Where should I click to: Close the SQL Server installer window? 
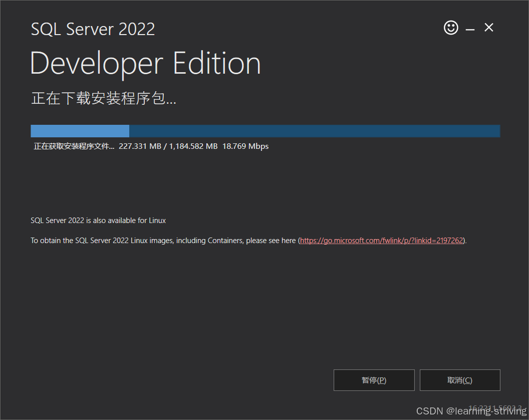tap(489, 28)
